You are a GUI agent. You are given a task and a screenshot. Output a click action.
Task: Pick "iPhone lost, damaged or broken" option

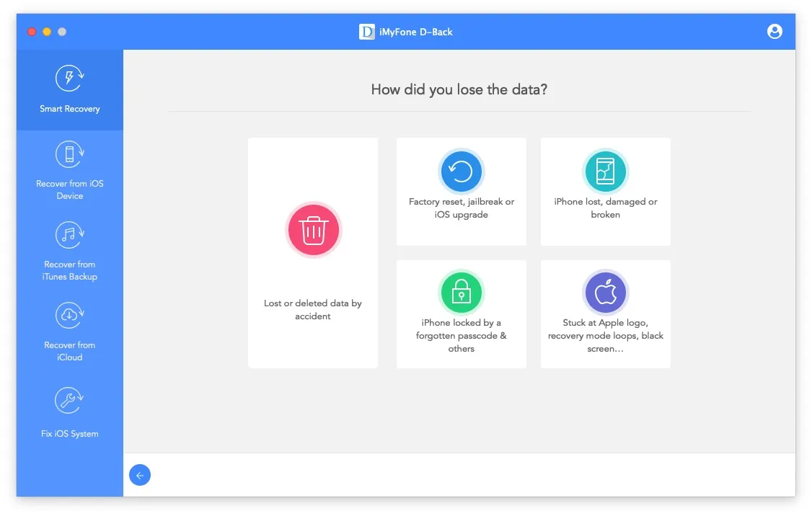(x=606, y=208)
